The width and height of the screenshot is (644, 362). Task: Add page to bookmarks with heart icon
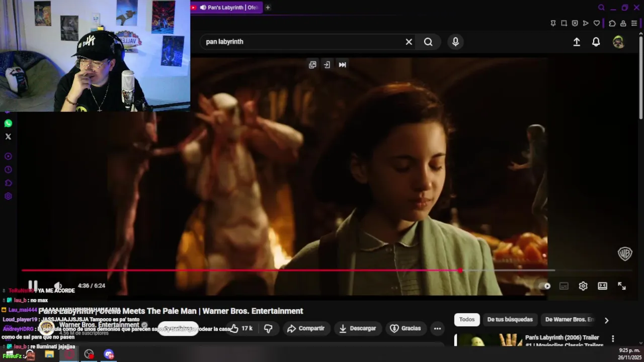click(597, 23)
